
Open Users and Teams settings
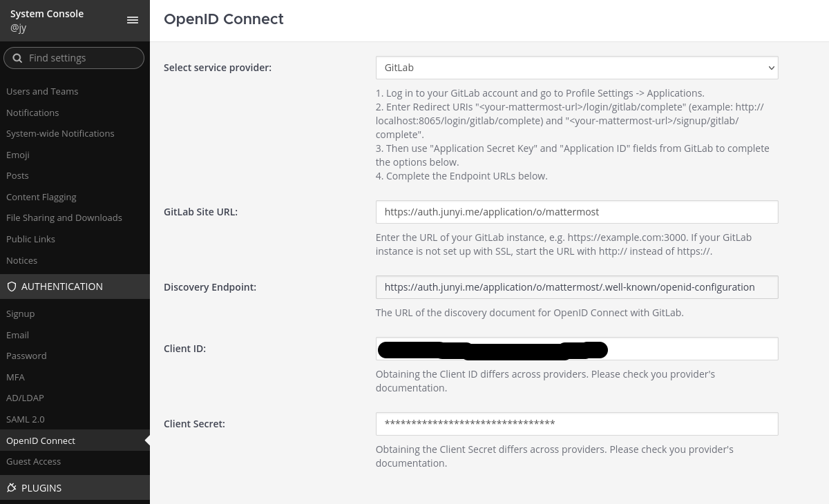tap(42, 91)
